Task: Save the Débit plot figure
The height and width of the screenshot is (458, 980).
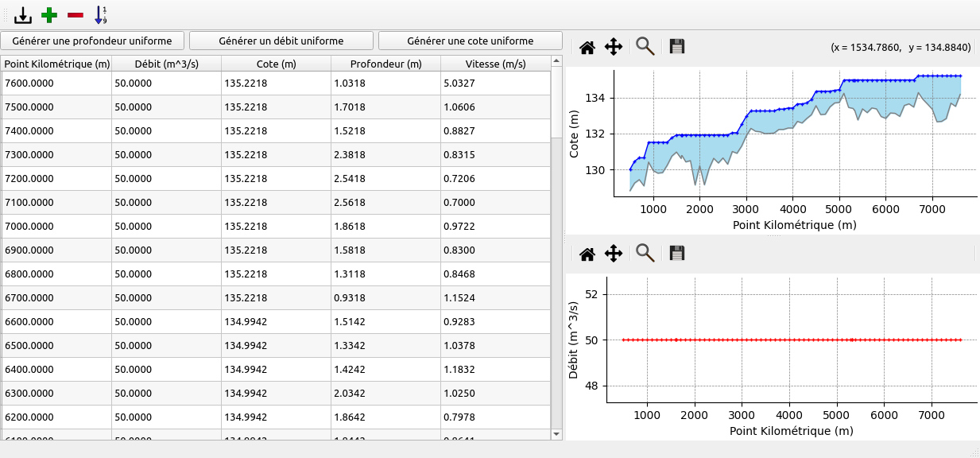Action: (677, 254)
